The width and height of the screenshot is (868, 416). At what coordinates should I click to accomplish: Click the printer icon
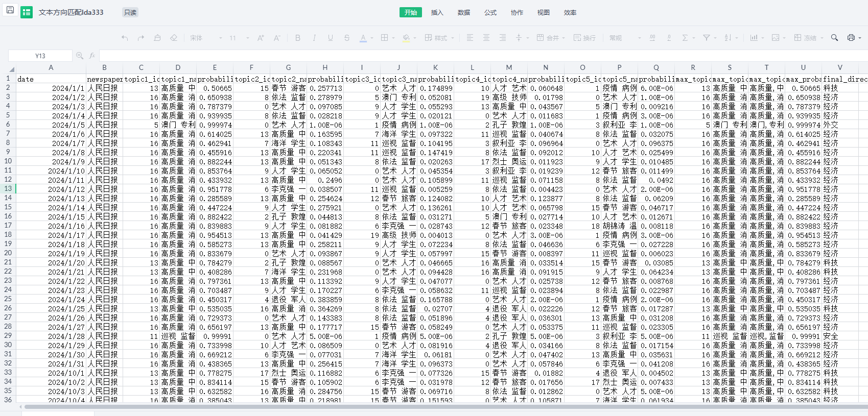[x=851, y=38]
